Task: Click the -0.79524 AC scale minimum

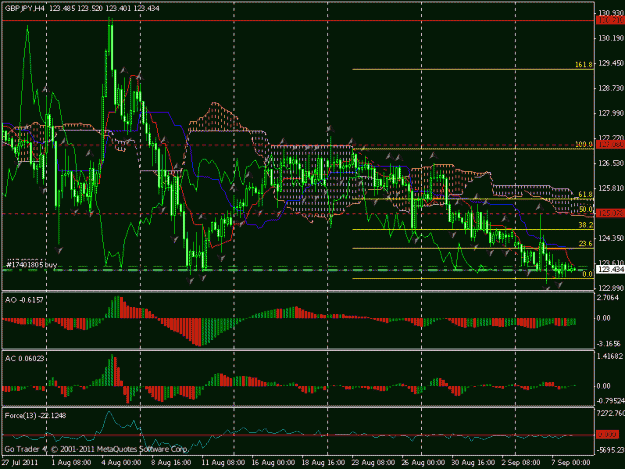Action: (610, 400)
